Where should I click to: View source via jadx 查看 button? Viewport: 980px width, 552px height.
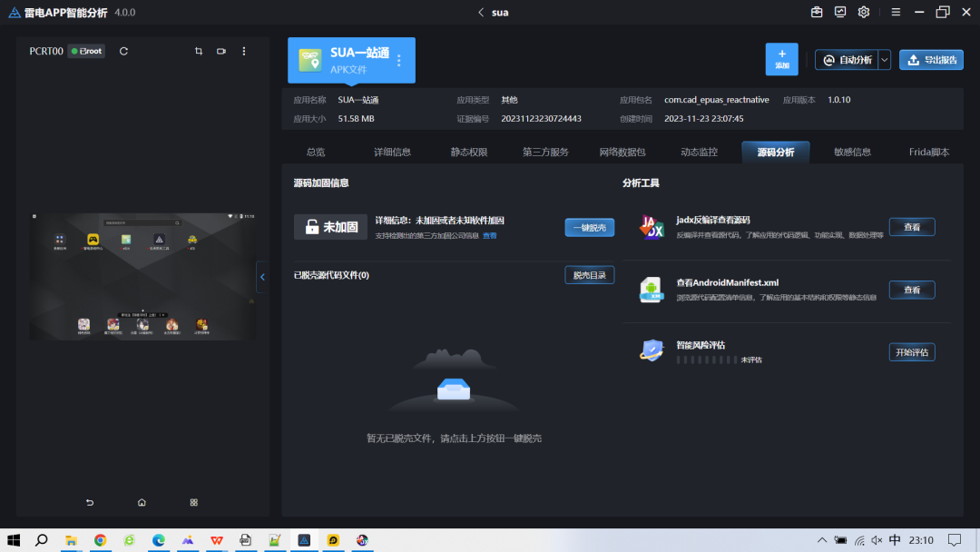[x=912, y=227]
